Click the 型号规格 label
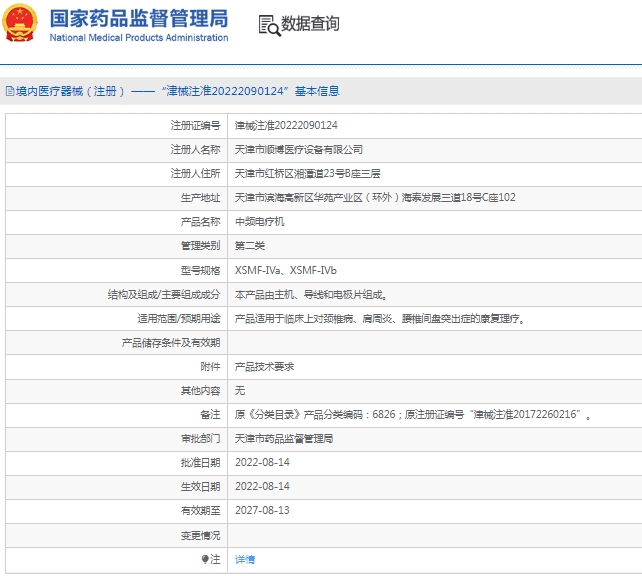The width and height of the screenshot is (642, 576). point(200,270)
